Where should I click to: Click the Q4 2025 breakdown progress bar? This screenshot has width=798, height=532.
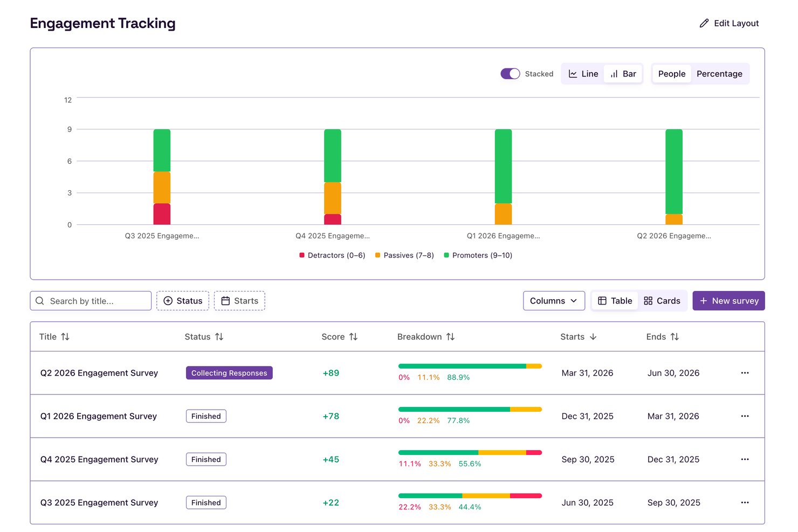[470, 452]
